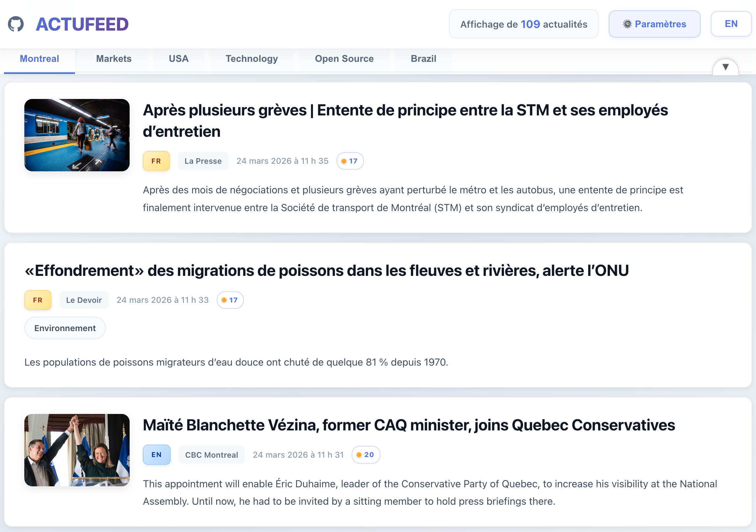Image resolution: width=756 pixels, height=532 pixels.
Task: Click the FR badge on Le Devoir article
Action: 38,300
